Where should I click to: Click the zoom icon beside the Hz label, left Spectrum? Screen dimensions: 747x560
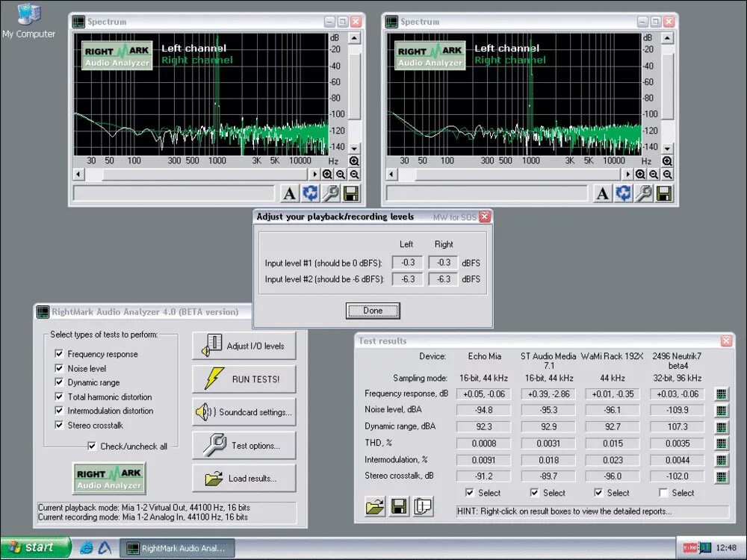354,161
